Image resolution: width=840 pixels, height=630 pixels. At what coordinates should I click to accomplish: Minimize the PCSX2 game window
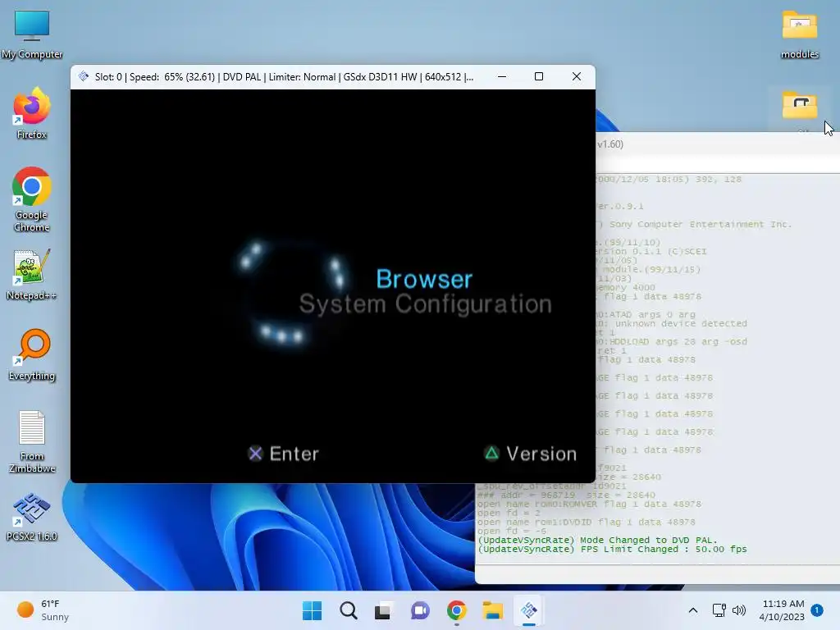click(502, 76)
